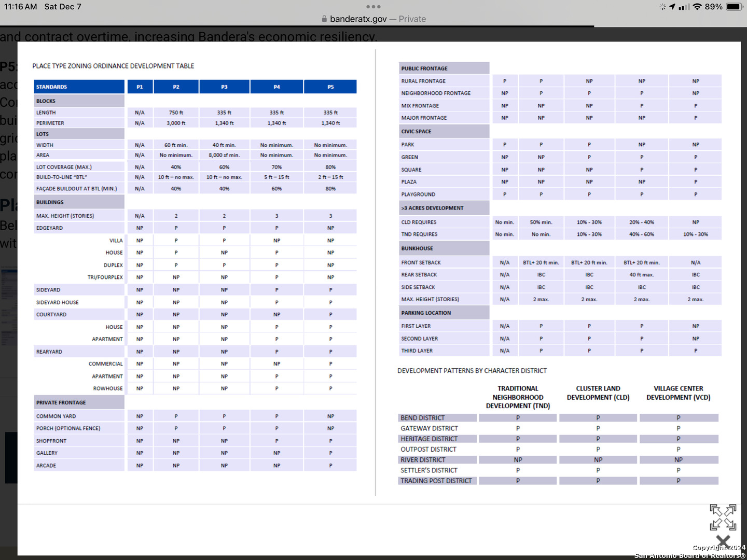
Task: Click the PUBLIC FRONTAGE section heading
Action: click(x=444, y=68)
